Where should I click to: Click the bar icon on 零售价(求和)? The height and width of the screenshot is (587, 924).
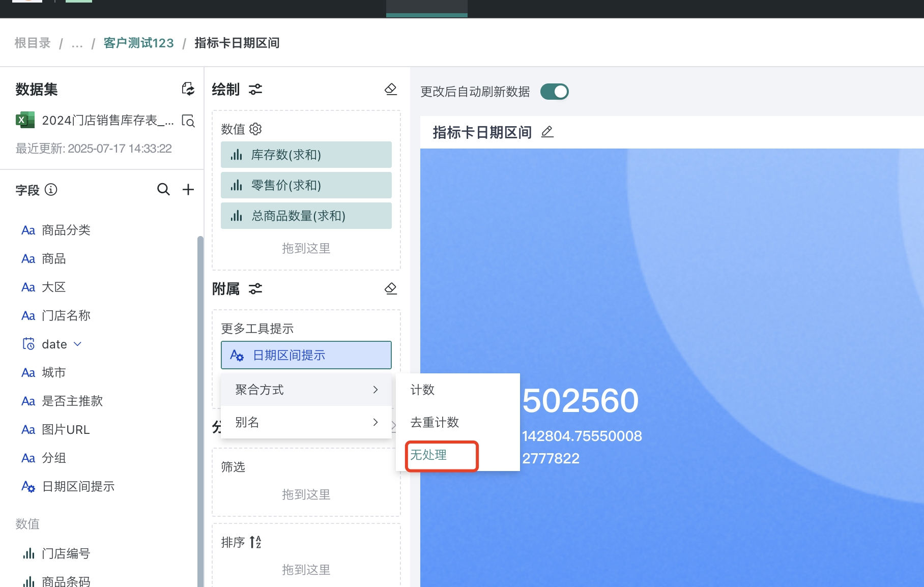pos(236,185)
